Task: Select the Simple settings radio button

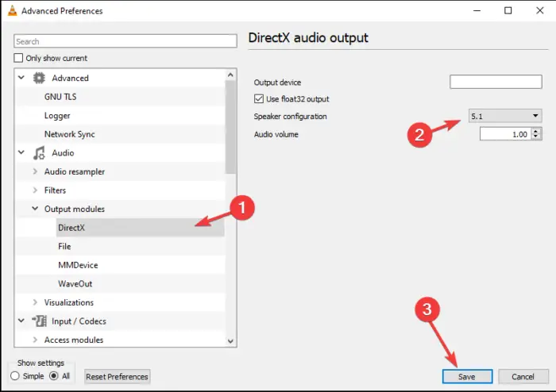Action: pyautogui.click(x=15, y=375)
